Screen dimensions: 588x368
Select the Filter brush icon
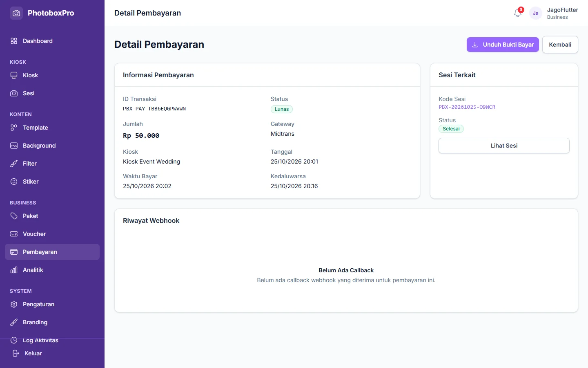pos(14,164)
